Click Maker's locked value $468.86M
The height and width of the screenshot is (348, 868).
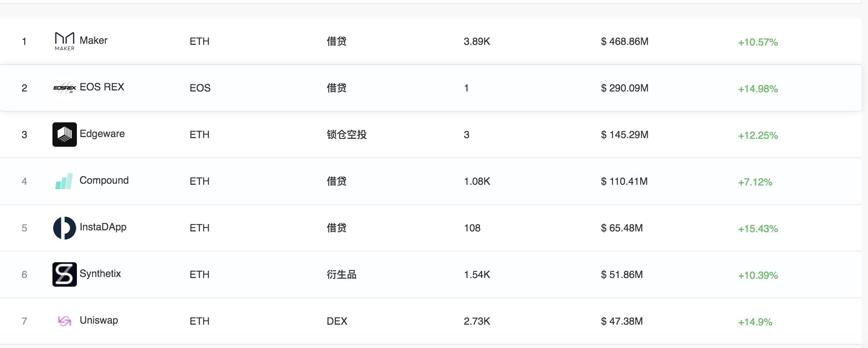click(625, 41)
